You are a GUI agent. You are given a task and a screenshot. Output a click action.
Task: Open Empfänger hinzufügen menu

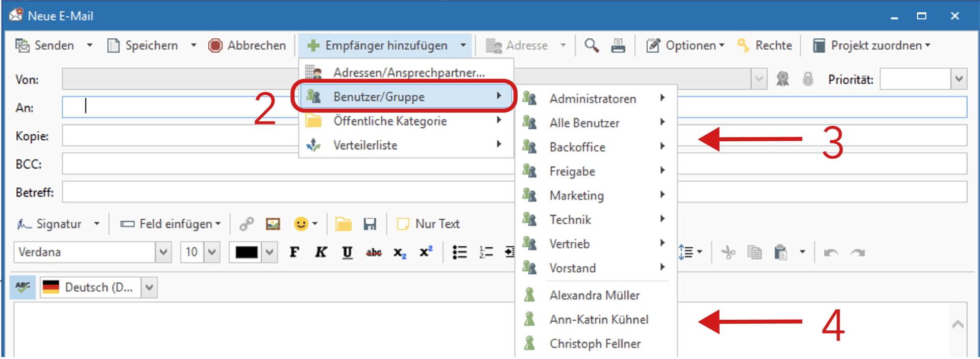pyautogui.click(x=386, y=45)
